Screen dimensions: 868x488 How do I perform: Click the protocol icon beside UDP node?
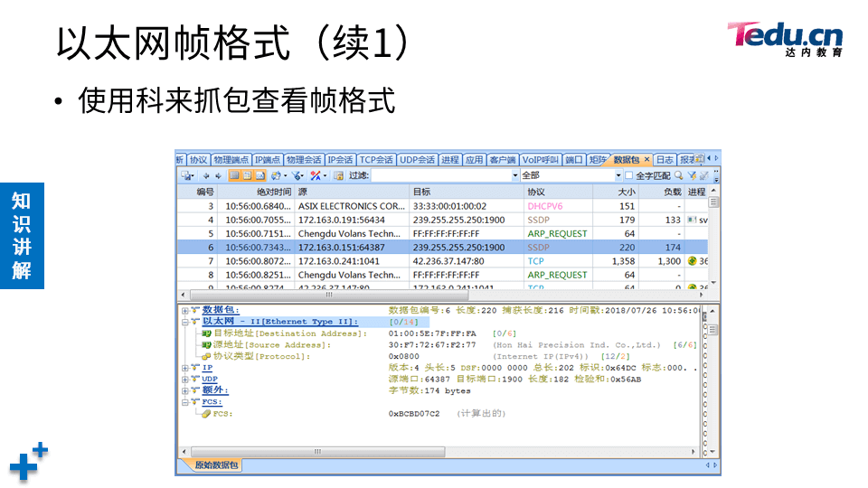(x=195, y=379)
